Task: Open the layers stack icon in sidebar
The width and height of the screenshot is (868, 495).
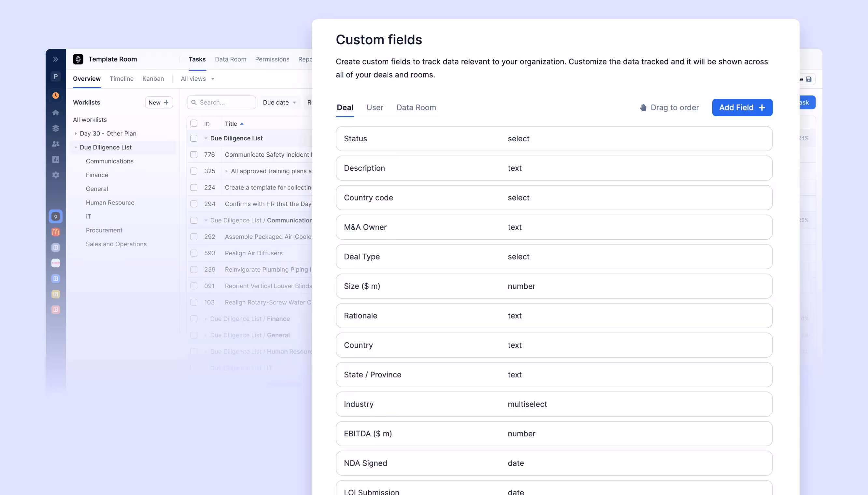Action: tap(55, 128)
